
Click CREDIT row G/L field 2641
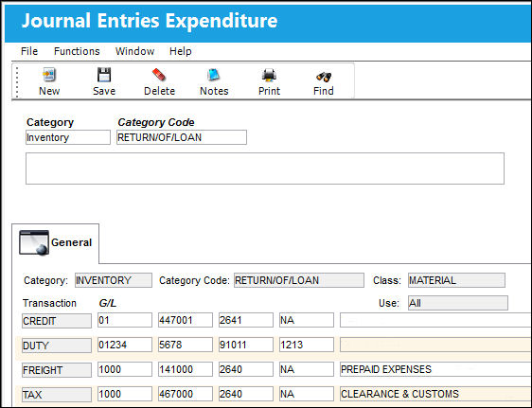click(x=246, y=320)
